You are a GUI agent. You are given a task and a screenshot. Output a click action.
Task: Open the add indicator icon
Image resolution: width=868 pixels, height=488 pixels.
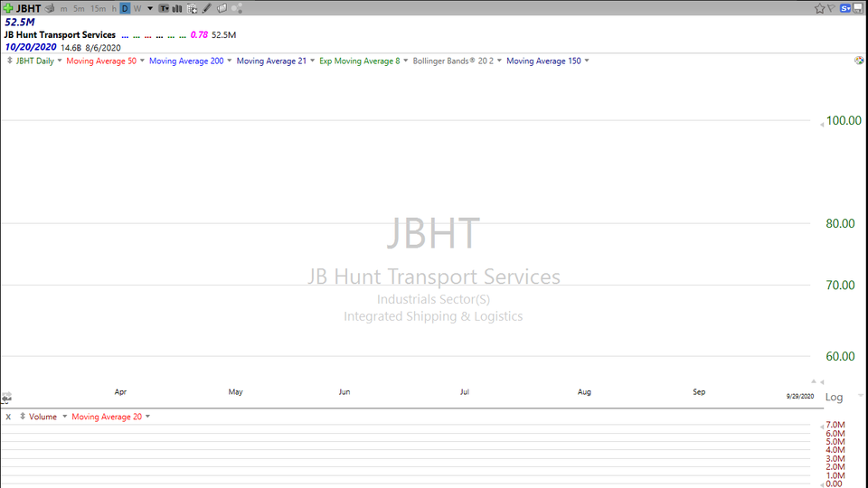click(x=193, y=8)
